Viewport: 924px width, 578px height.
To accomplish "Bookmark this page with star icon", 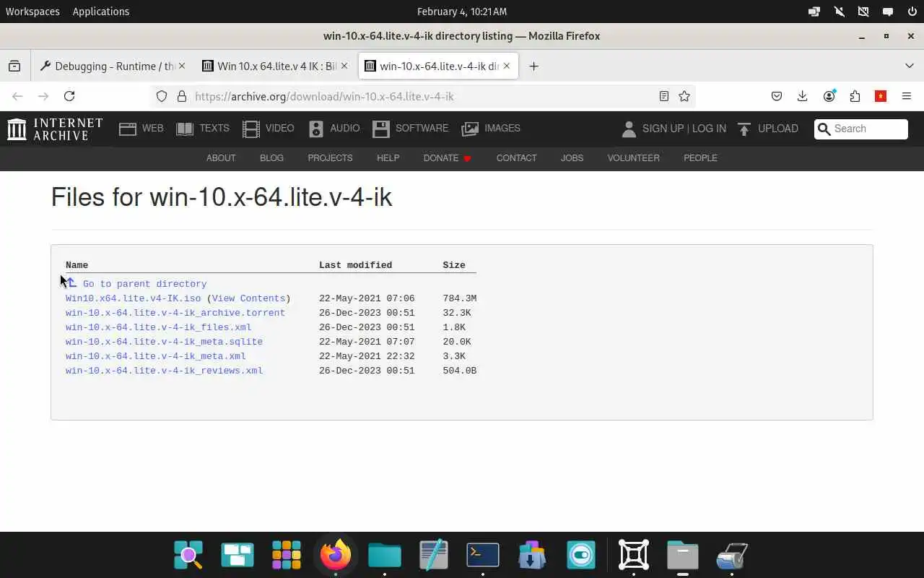I will [x=684, y=96].
